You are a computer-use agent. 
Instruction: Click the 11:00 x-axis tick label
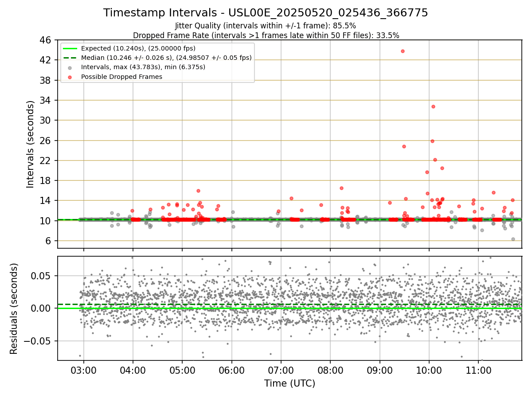478,370
